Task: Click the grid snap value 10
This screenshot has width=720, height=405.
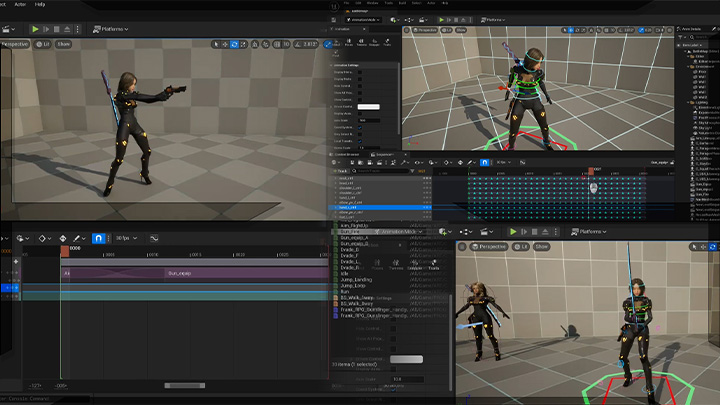Action: [286, 45]
